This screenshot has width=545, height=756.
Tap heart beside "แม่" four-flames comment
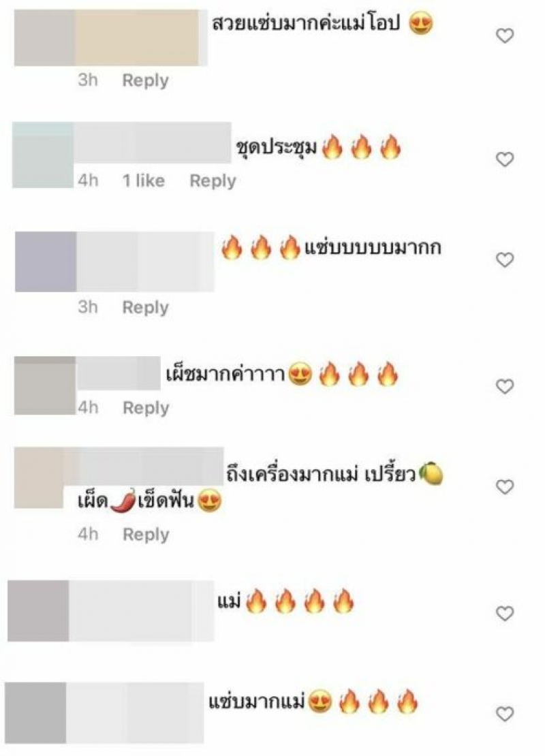(505, 613)
